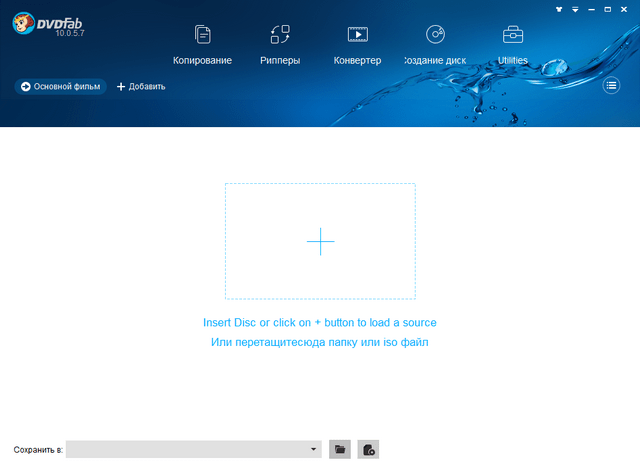
Task: Select the Создание диск tab label
Action: pyautogui.click(x=435, y=60)
